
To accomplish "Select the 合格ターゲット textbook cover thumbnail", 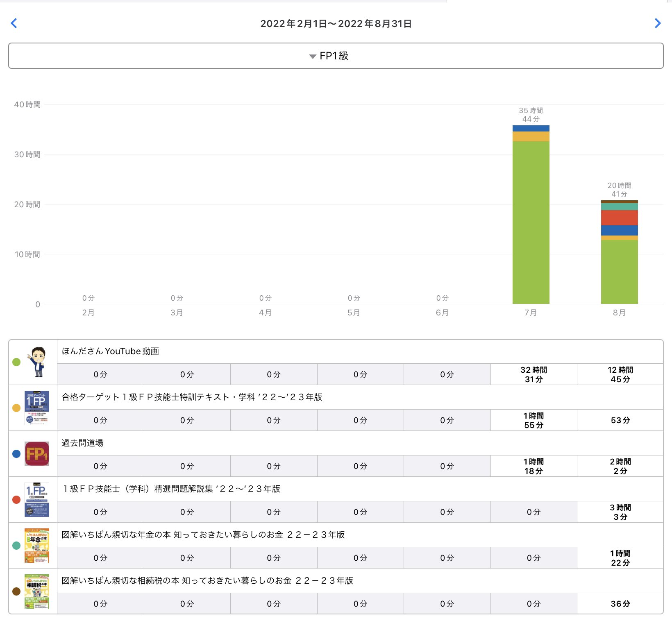I will 37,408.
